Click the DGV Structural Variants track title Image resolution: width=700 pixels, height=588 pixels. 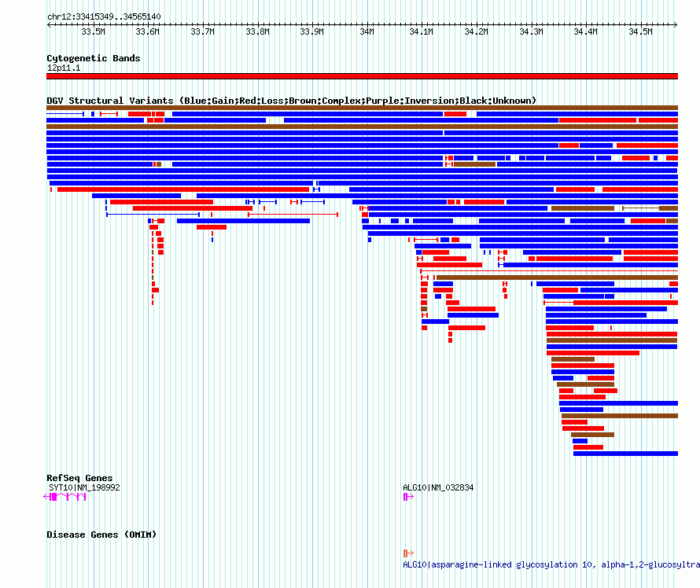291,101
